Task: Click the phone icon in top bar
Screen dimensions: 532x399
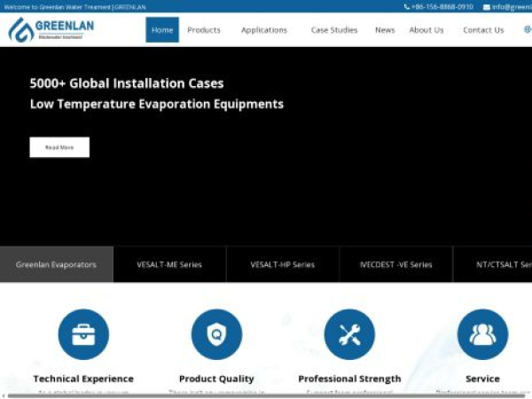Action: pos(406,7)
